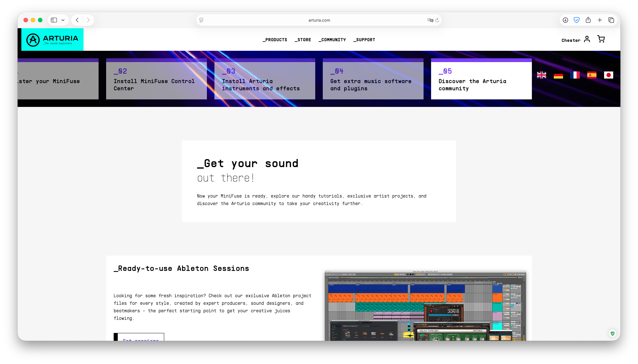Viewport: 638px width, 364px height.
Task: Select the German flag language option
Action: pyautogui.click(x=558, y=75)
